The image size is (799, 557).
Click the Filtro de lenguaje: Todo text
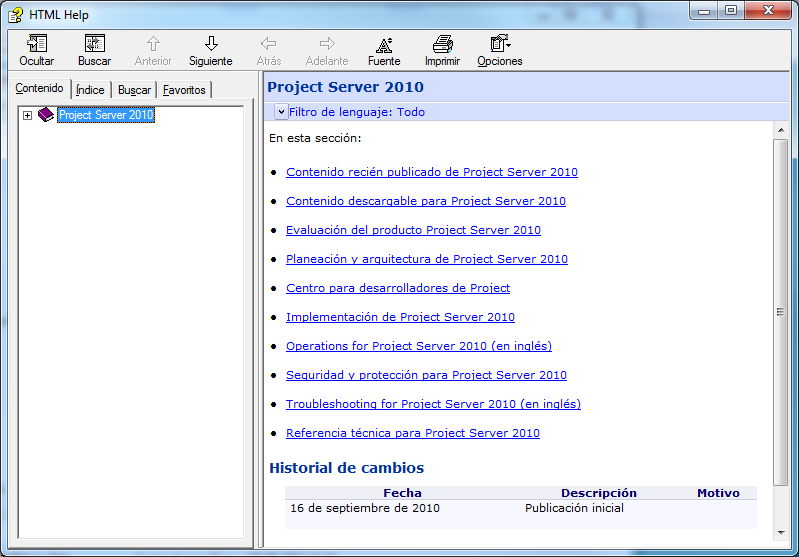point(357,112)
